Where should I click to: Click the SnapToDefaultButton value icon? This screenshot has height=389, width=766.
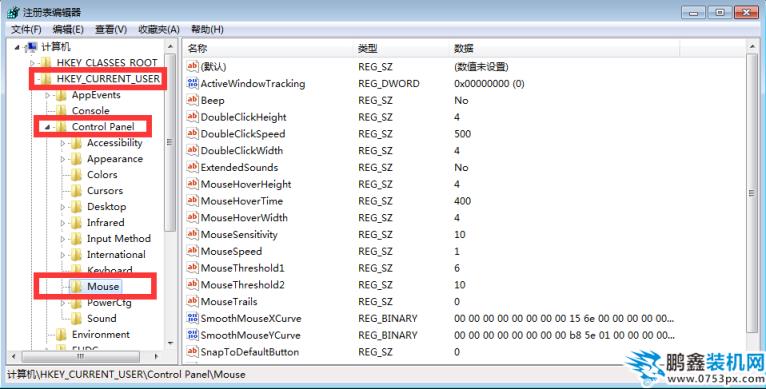coord(192,352)
